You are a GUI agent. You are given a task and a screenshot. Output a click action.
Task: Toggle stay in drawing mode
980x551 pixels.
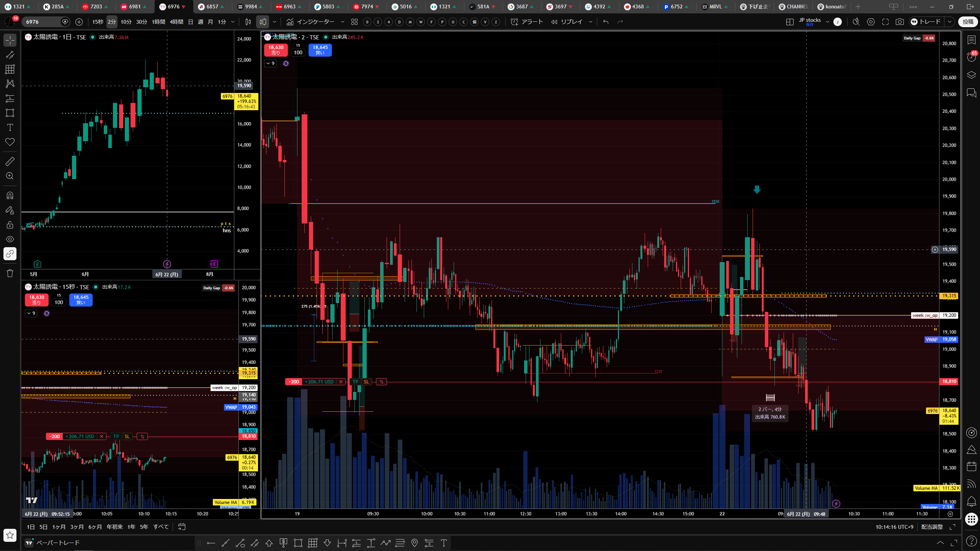(10, 210)
